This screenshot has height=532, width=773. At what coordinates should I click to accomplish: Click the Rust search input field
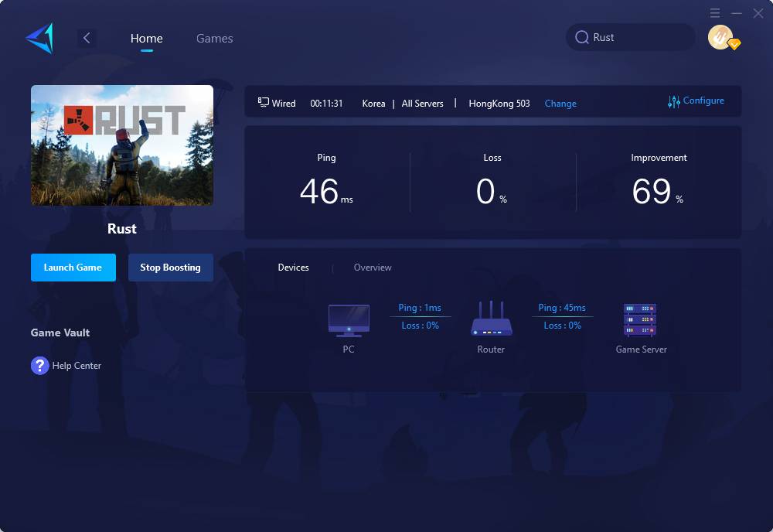(631, 37)
